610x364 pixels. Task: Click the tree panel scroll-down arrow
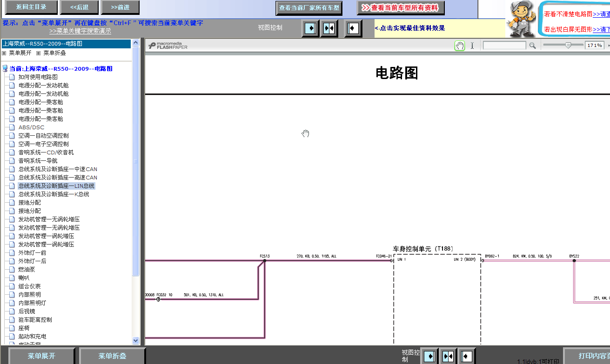136,340
